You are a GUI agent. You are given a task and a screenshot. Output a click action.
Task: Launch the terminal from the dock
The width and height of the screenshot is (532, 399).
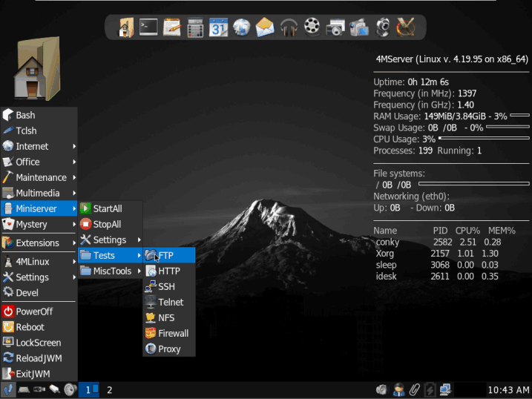148,27
